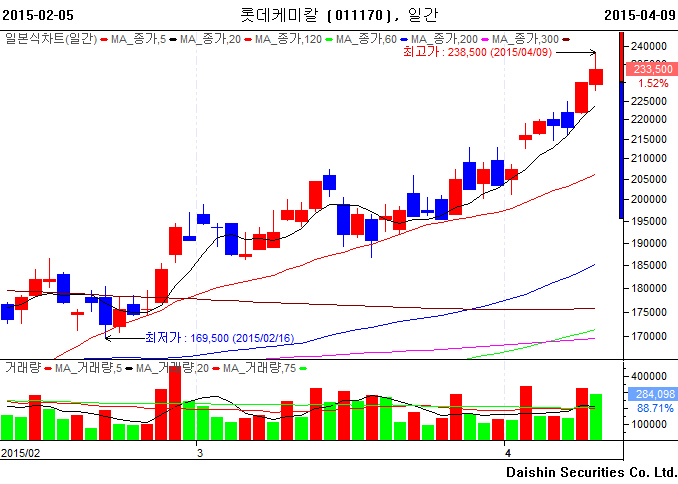Image resolution: width=678 pixels, height=484 pixels.
Task: Click the 215000 price axis label
Action: pyautogui.click(x=649, y=139)
